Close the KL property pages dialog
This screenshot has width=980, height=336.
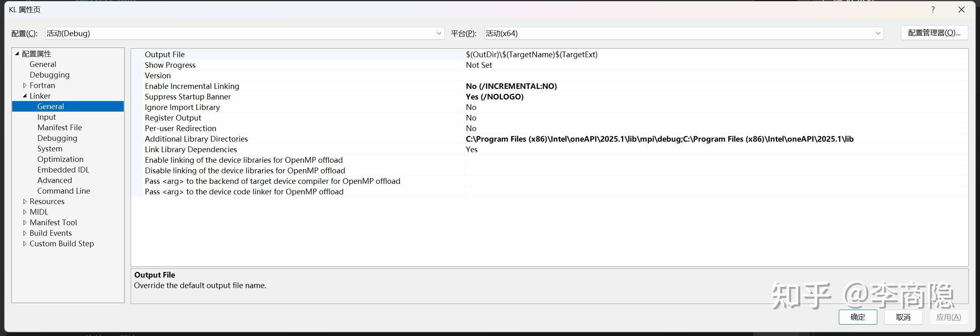click(x=961, y=10)
